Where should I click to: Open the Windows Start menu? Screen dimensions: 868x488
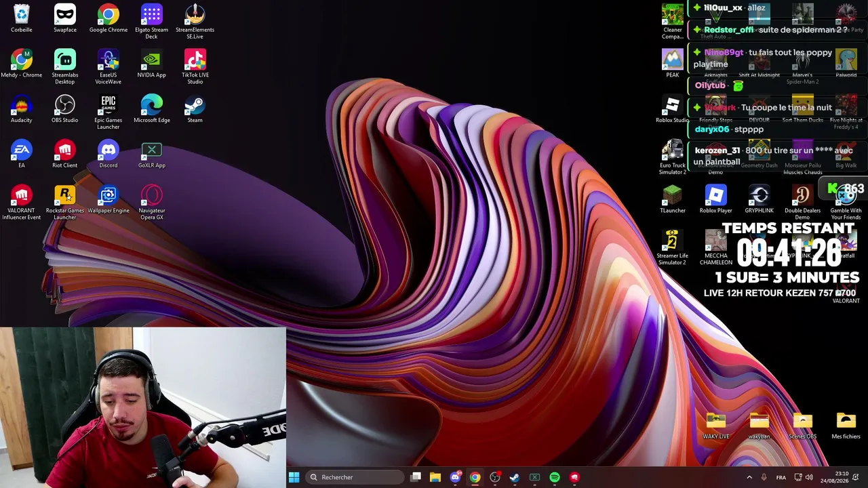(294, 477)
